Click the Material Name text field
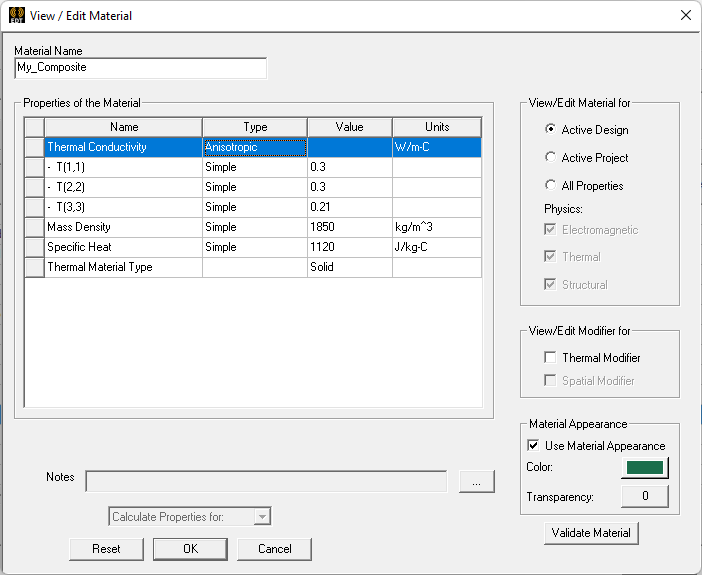The width and height of the screenshot is (702, 575). 140,68
